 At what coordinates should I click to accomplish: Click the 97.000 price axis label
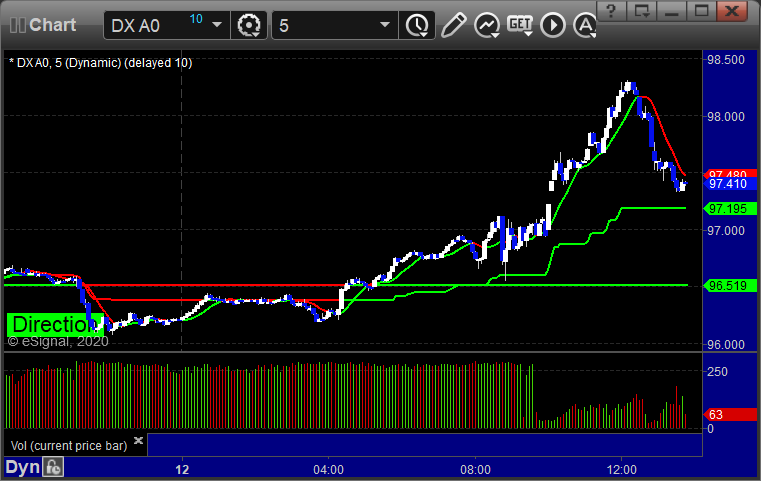point(726,231)
